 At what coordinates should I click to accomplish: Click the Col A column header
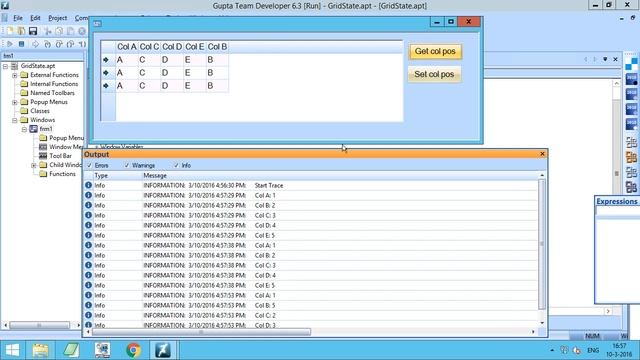pyautogui.click(x=127, y=47)
